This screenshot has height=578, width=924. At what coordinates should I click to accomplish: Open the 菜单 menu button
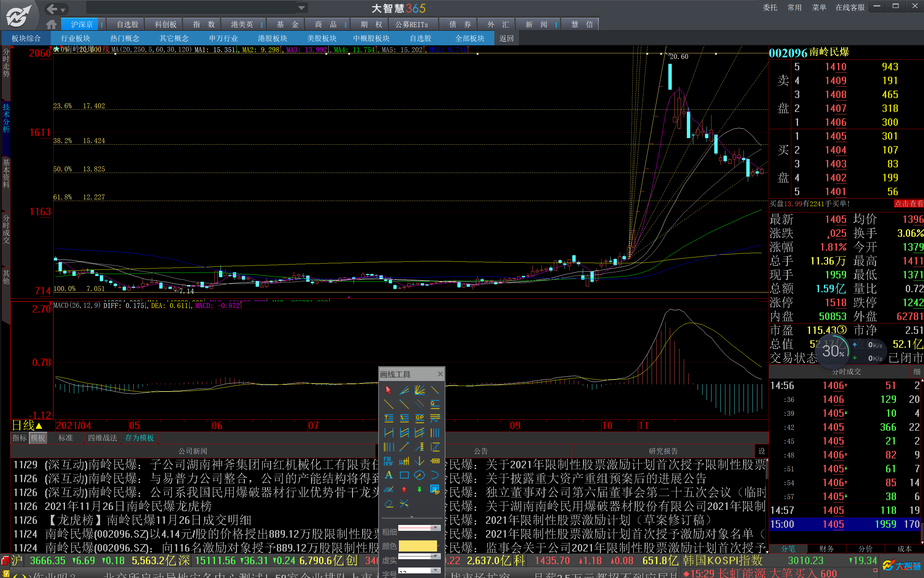819,7
